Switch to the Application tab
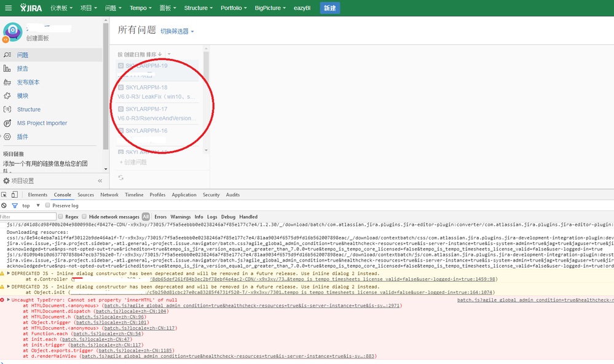 click(x=184, y=195)
